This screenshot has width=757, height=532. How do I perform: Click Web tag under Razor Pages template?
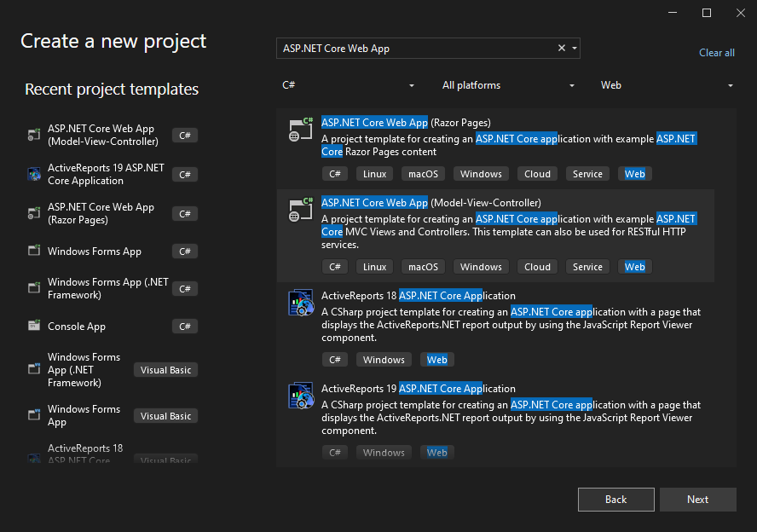(x=635, y=174)
